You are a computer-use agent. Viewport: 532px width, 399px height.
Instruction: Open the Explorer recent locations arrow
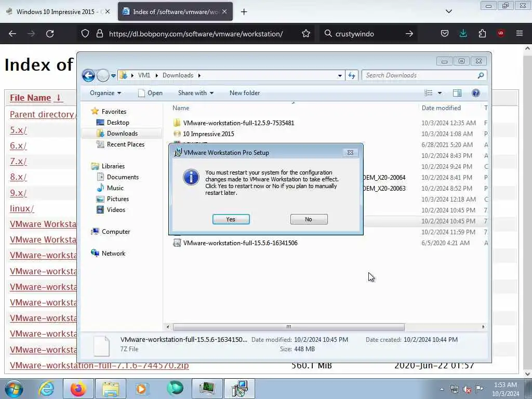113,76
